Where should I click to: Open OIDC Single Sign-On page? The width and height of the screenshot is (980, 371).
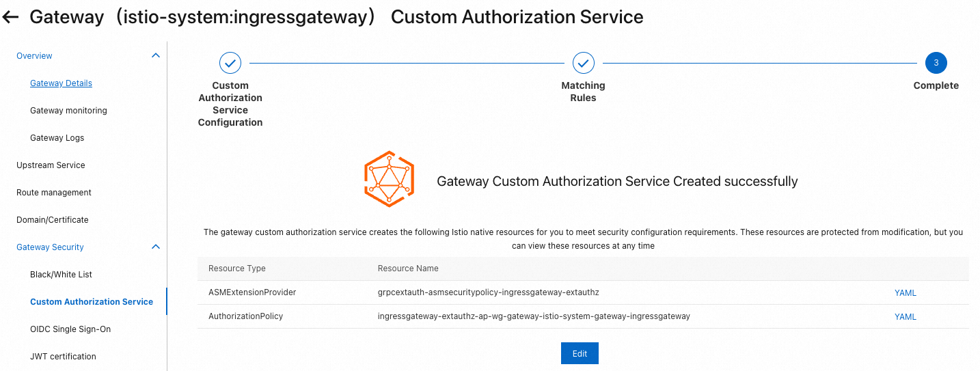pos(70,329)
